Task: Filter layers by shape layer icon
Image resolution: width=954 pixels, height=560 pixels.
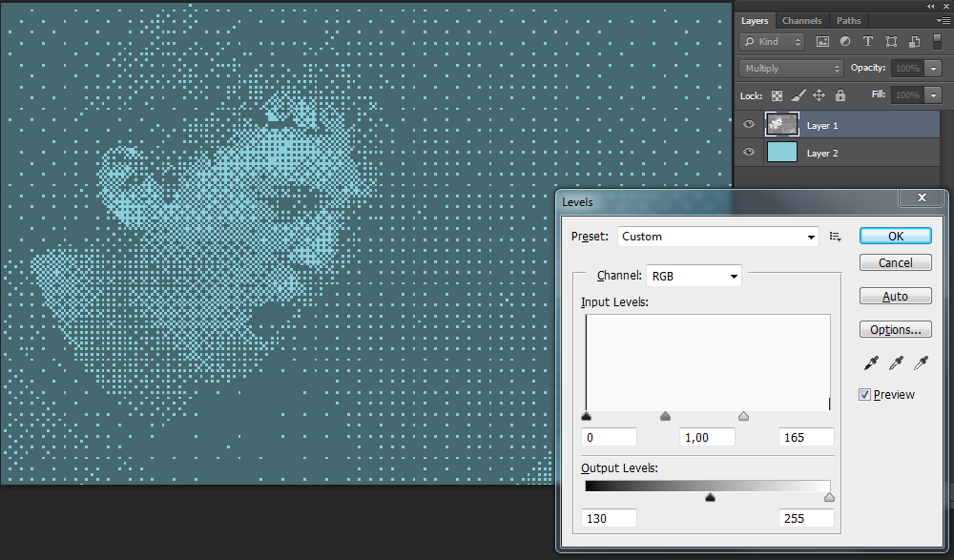Action: (x=891, y=41)
